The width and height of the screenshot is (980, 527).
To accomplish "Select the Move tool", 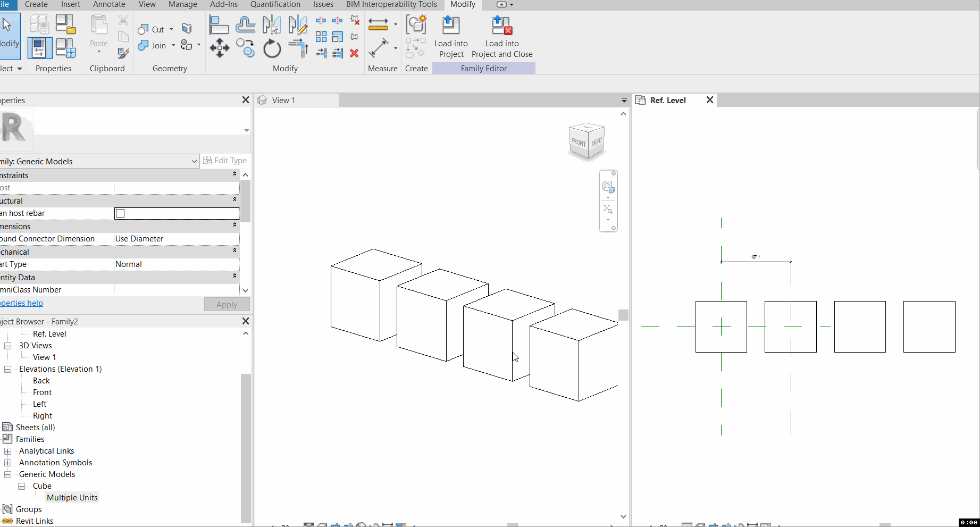I will pos(219,48).
